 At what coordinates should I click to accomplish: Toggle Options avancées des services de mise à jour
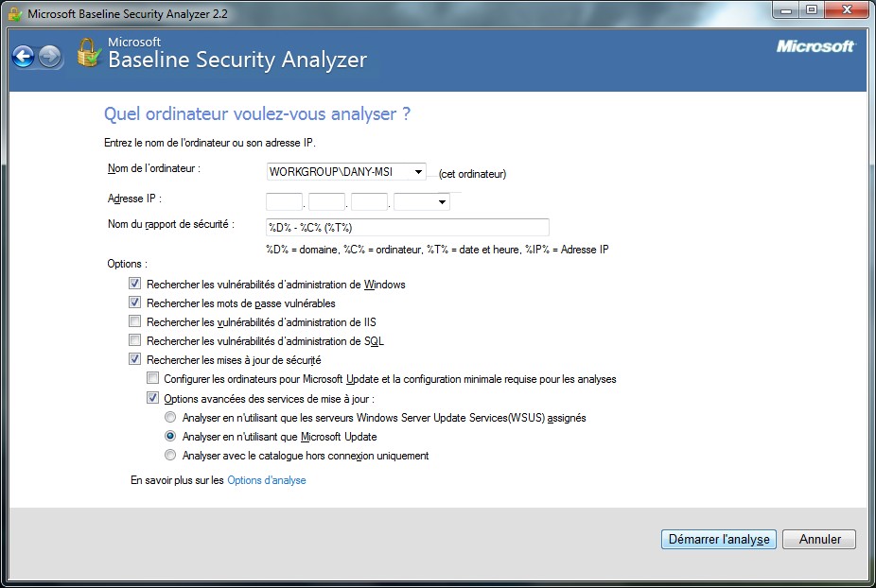[152, 398]
